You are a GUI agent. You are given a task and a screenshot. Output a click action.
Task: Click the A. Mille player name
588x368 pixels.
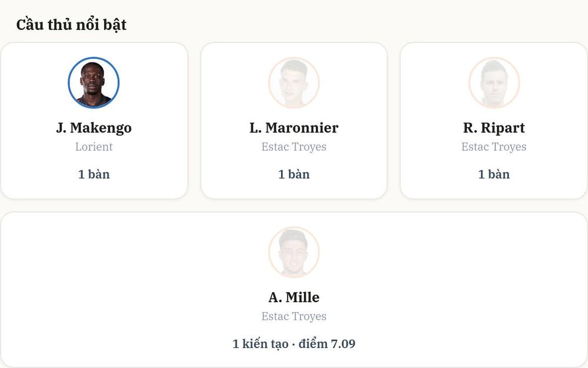[294, 297]
